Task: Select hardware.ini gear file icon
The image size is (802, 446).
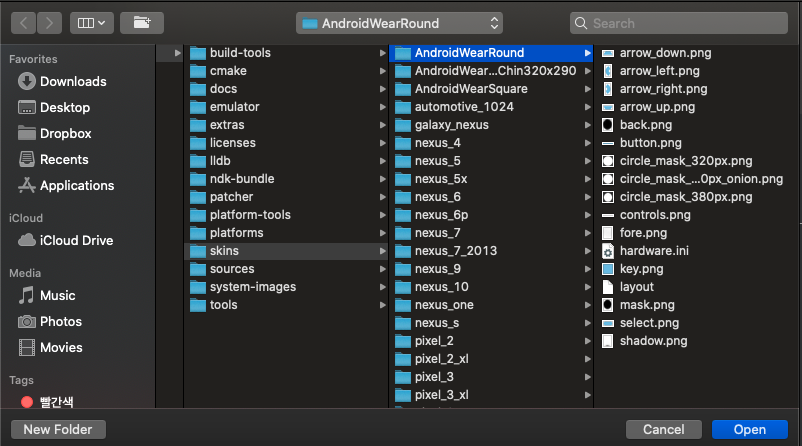Action: [x=608, y=251]
